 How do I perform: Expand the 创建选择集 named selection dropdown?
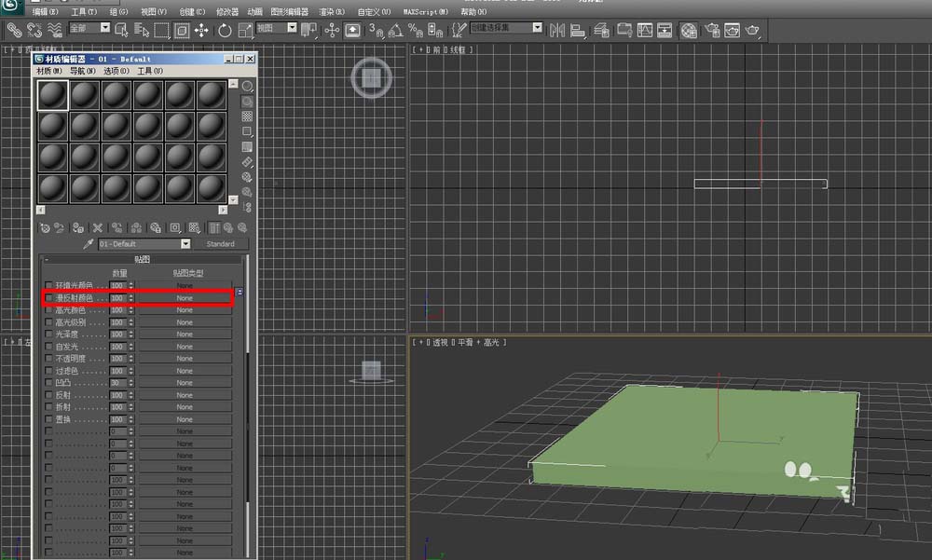pyautogui.click(x=537, y=28)
